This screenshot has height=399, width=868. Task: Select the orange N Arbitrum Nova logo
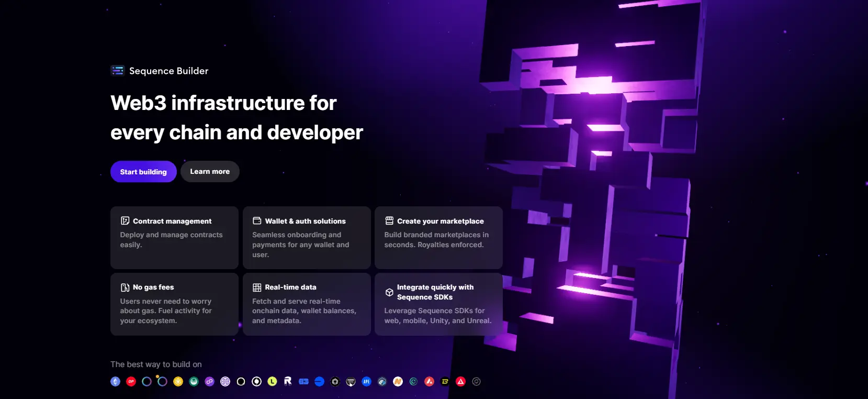pyautogui.click(x=398, y=382)
